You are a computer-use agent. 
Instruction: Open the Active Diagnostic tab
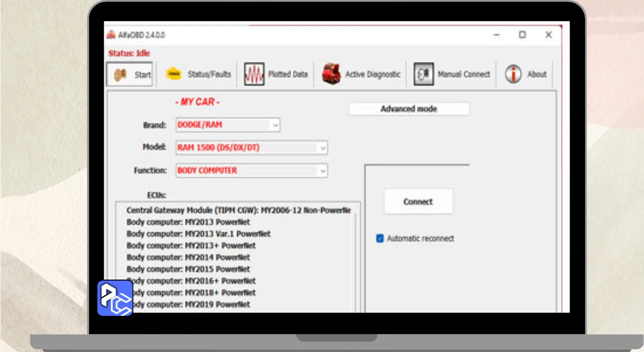373,74
